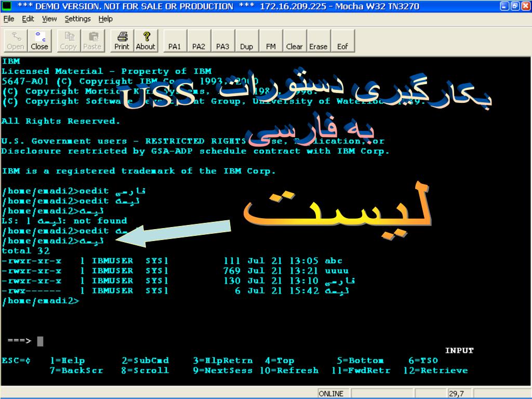Click the 2=SubCmd function key label

[x=145, y=361]
